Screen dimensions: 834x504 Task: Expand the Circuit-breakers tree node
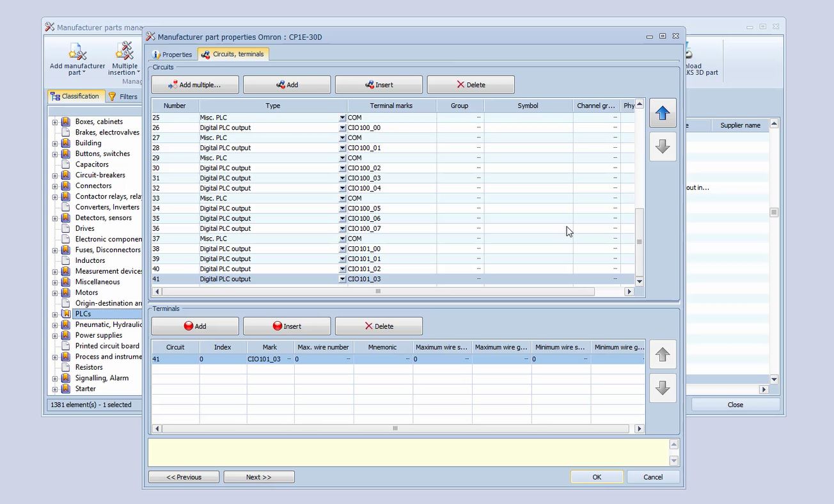pyautogui.click(x=55, y=175)
